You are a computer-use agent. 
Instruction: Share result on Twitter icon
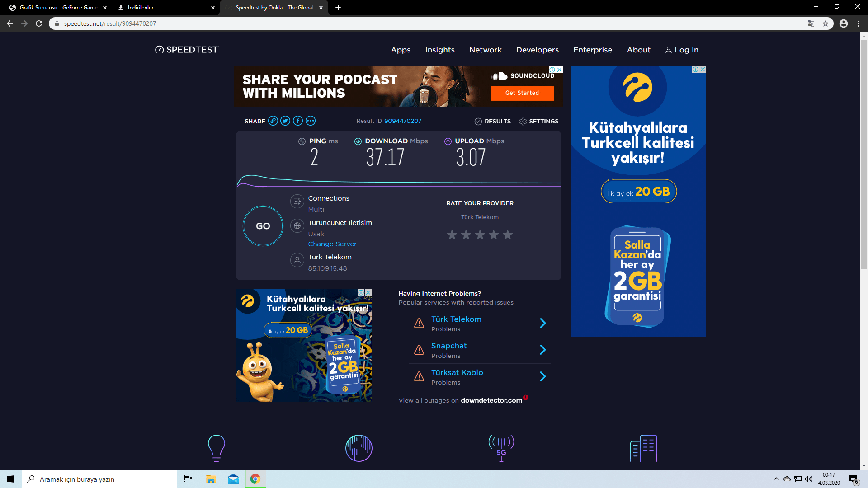click(285, 121)
